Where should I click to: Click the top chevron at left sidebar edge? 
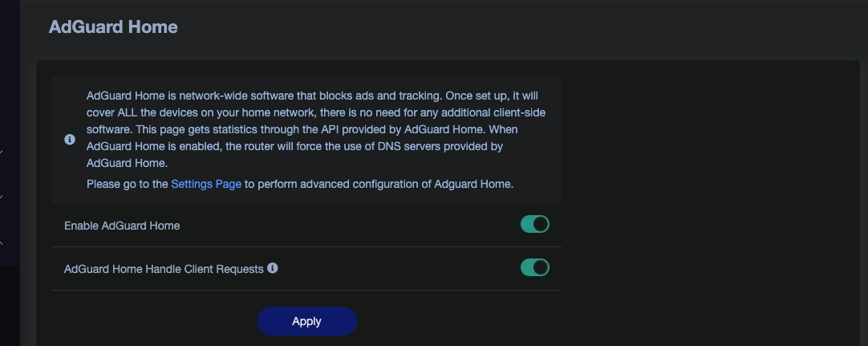(2, 153)
